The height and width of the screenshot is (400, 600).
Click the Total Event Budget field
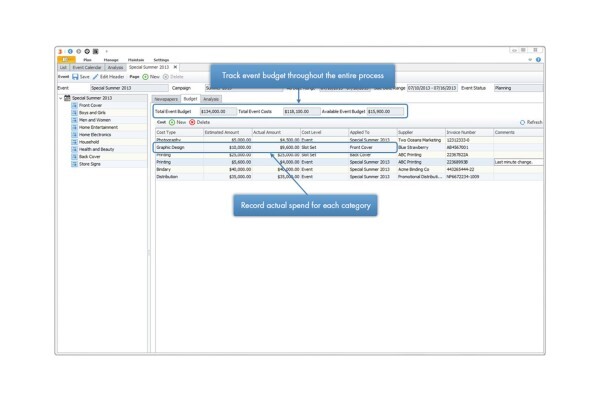[x=218, y=111]
